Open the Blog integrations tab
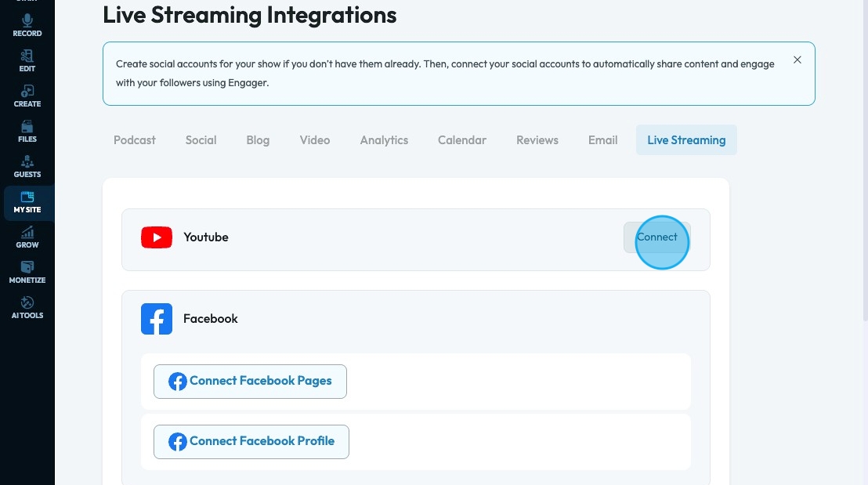The height and width of the screenshot is (485, 868). coord(258,140)
